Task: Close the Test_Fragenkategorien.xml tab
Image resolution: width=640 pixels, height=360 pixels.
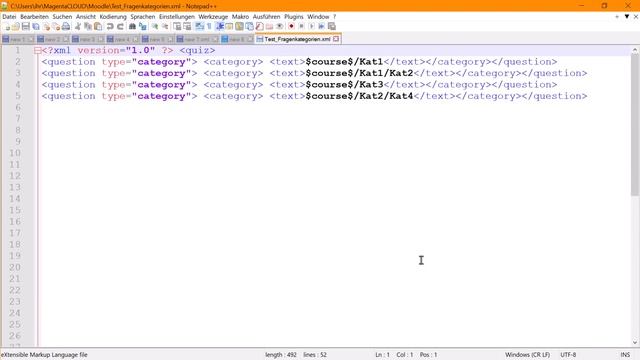Action: 336,39
